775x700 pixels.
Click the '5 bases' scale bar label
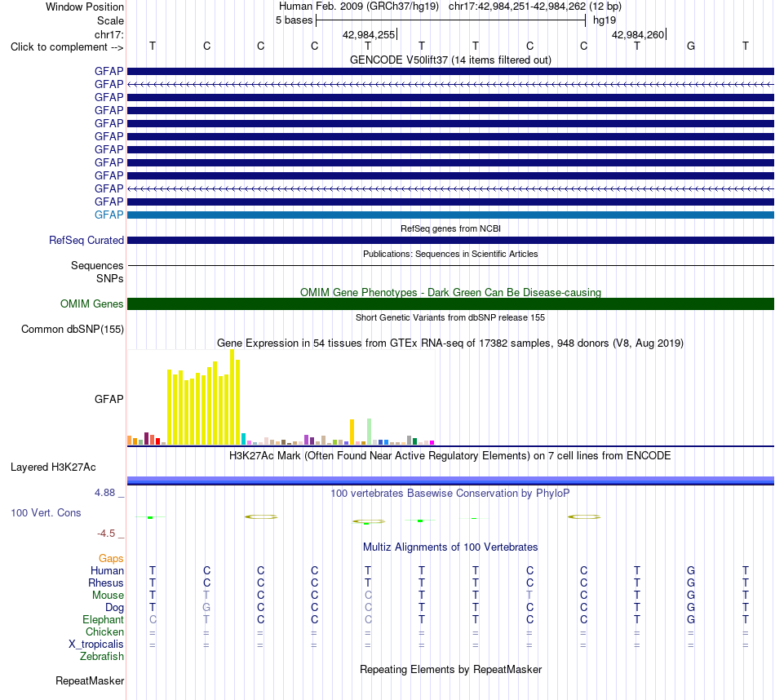294,20
